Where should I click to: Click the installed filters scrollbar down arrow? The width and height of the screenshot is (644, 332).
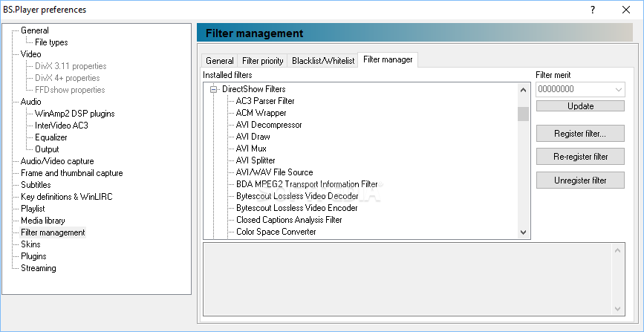(523, 232)
